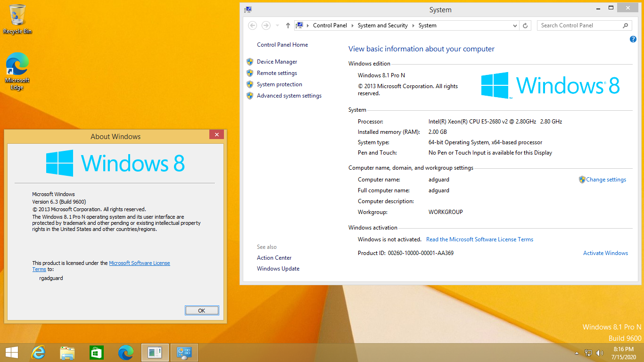644x362 pixels.
Task: Open the address bar history dropdown
Action: coord(515,25)
